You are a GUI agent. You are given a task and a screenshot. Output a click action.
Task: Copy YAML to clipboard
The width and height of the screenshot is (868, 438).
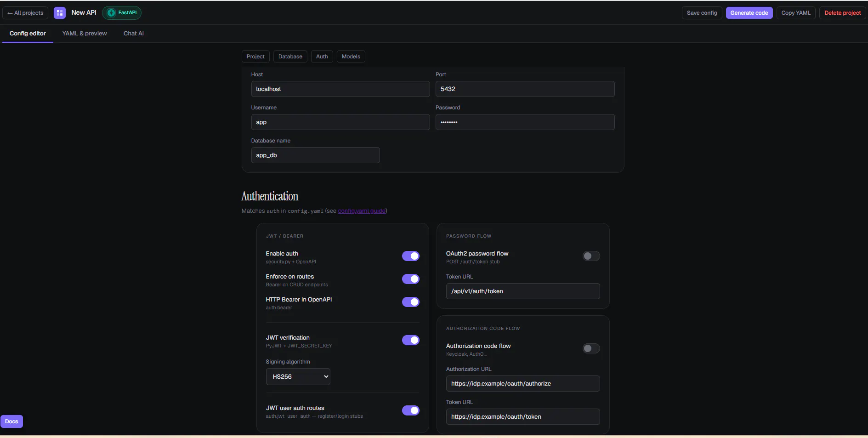(796, 13)
